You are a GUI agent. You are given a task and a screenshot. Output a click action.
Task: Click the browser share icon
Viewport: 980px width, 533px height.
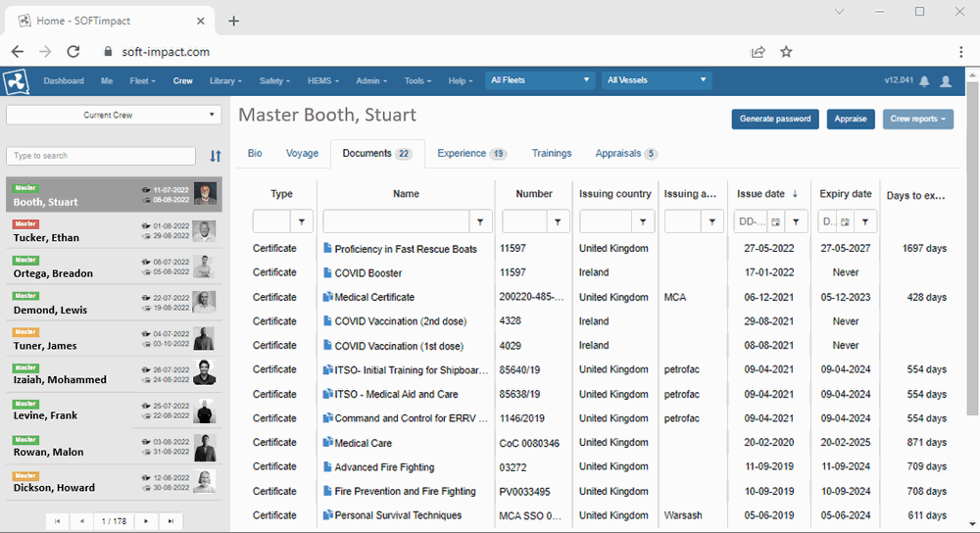pyautogui.click(x=759, y=52)
